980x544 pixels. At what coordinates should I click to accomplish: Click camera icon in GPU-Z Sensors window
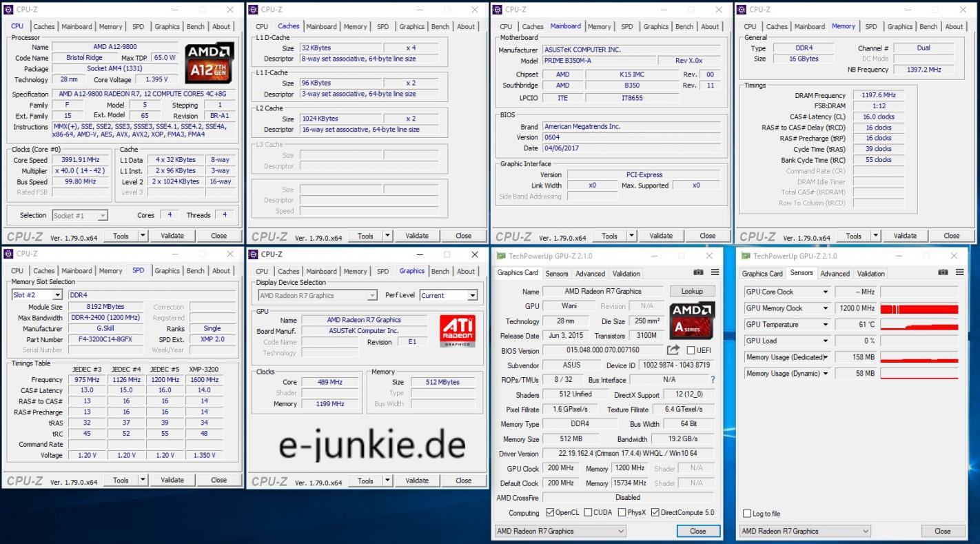tap(943, 273)
